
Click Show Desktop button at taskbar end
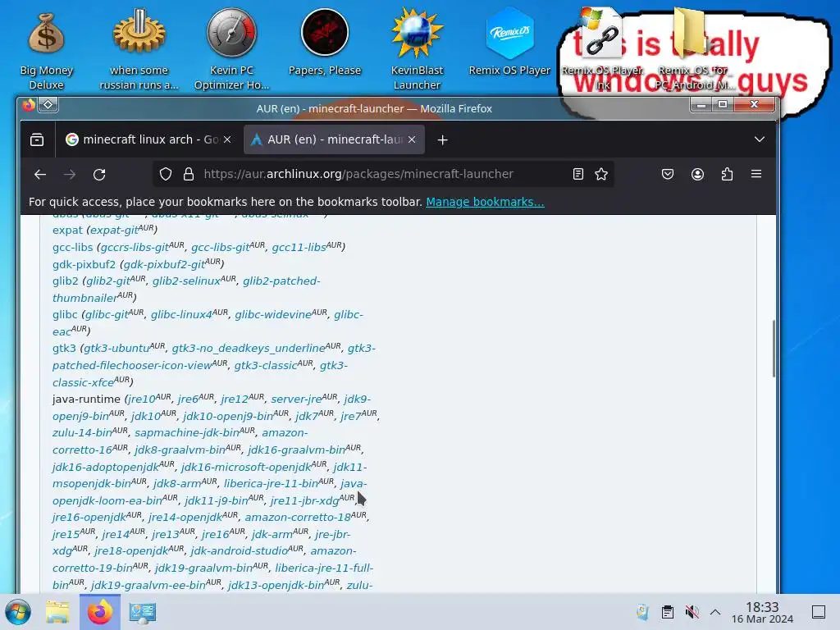(x=819, y=612)
